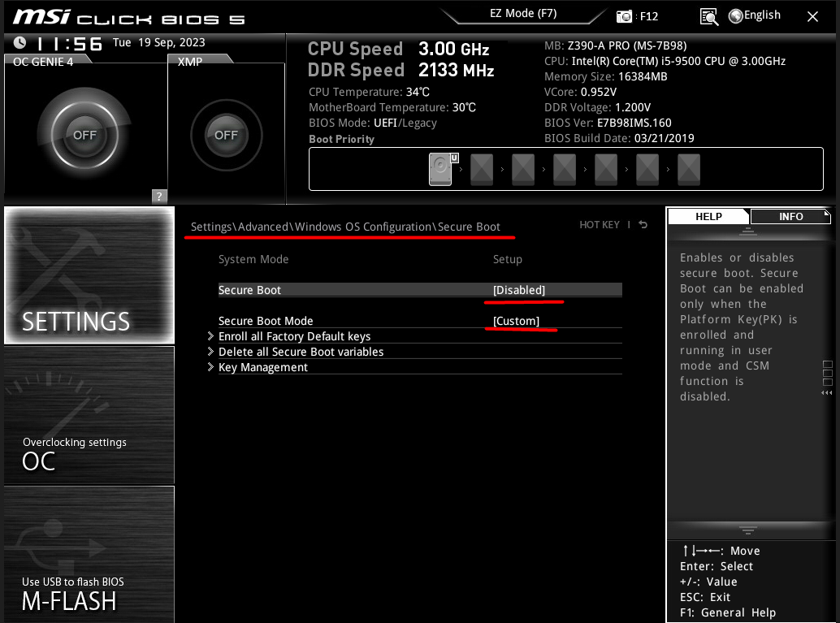
Task: Open the OC overclocking settings panel
Action: pos(89,416)
